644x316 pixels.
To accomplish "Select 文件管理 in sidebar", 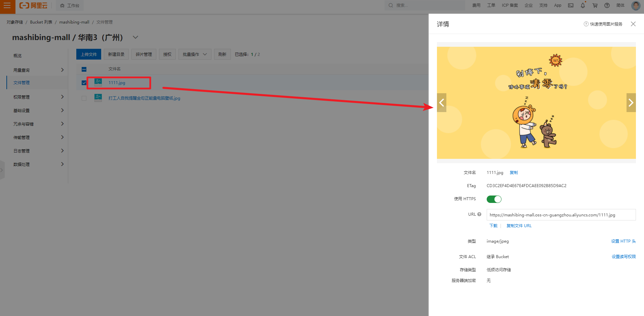I will pos(22,83).
